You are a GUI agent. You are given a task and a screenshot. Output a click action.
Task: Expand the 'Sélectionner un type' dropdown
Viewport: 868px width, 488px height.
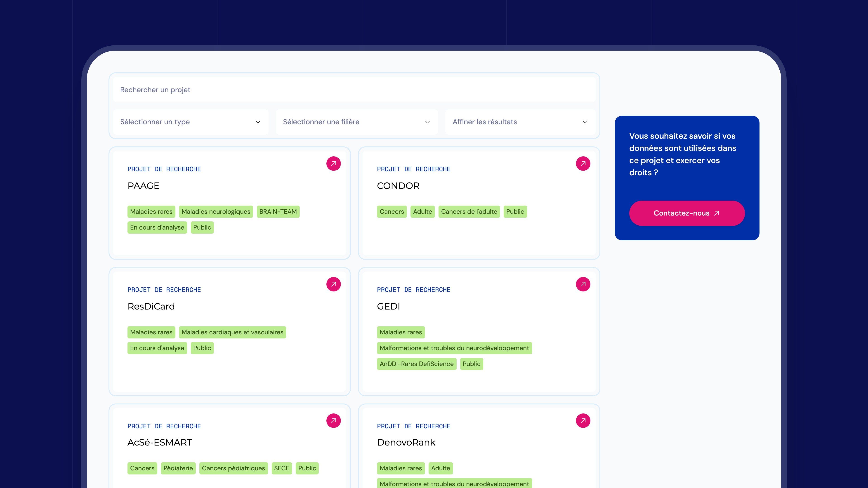pyautogui.click(x=191, y=122)
